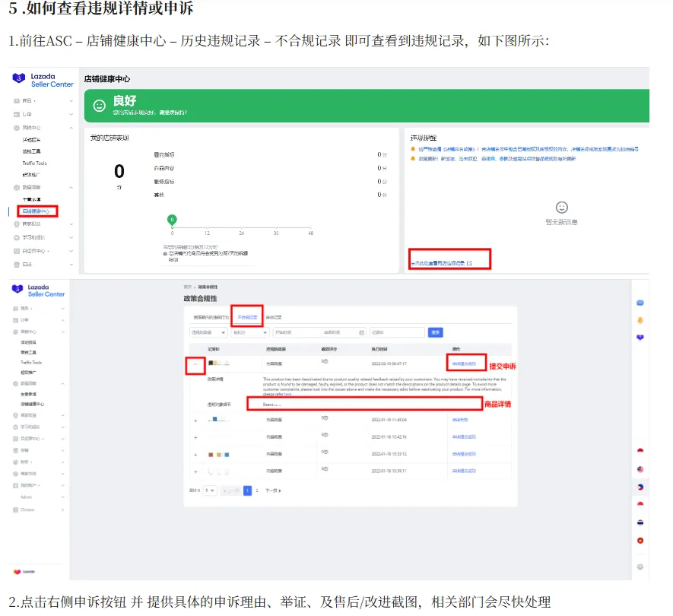Open the Lazada Seller Center home logo
The image size is (673, 616).
click(42, 80)
